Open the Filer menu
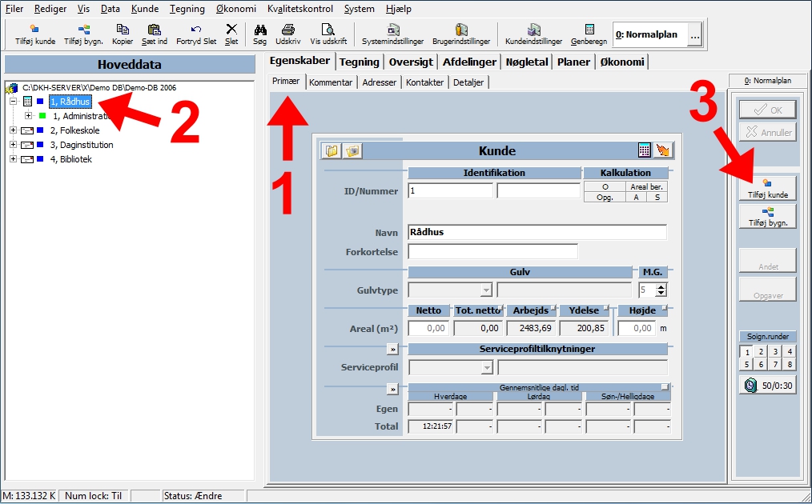812x504 pixels. tap(14, 9)
